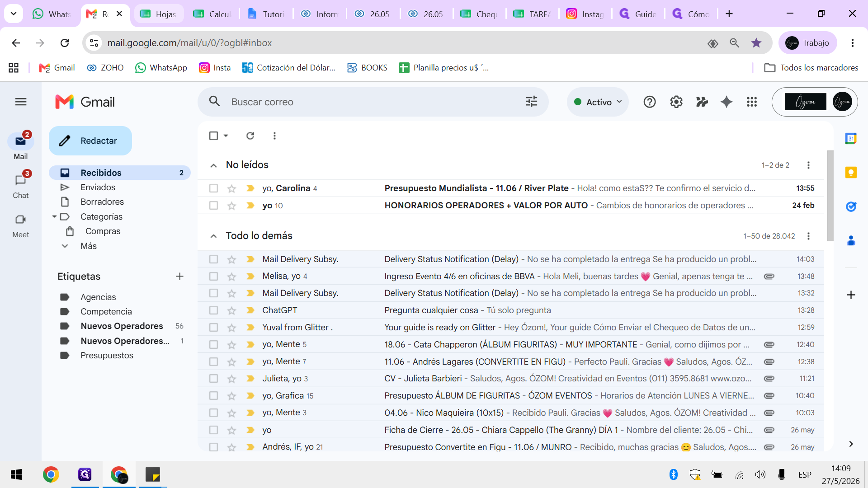Viewport: 868px width, 488px height.
Task: Bookmark this page star icon
Action: (x=756, y=43)
